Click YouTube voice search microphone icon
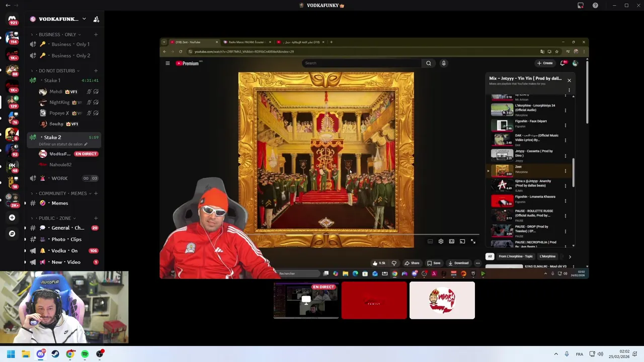This screenshot has height=362, width=644. pos(443,63)
